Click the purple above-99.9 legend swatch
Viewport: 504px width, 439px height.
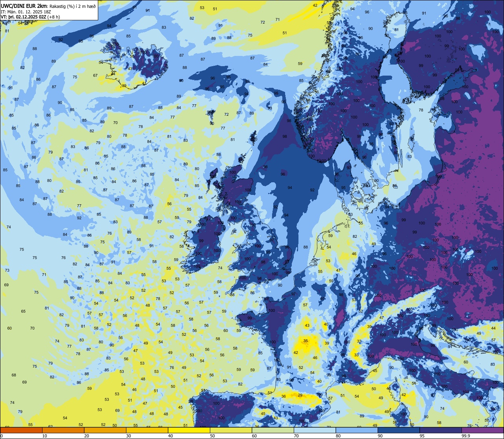[x=482, y=430]
